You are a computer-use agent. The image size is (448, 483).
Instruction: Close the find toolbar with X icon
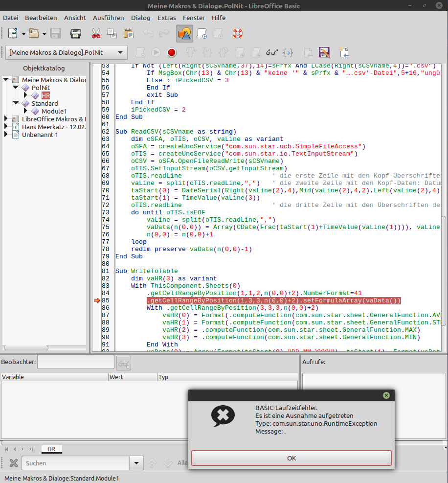pyautogui.click(x=14, y=463)
